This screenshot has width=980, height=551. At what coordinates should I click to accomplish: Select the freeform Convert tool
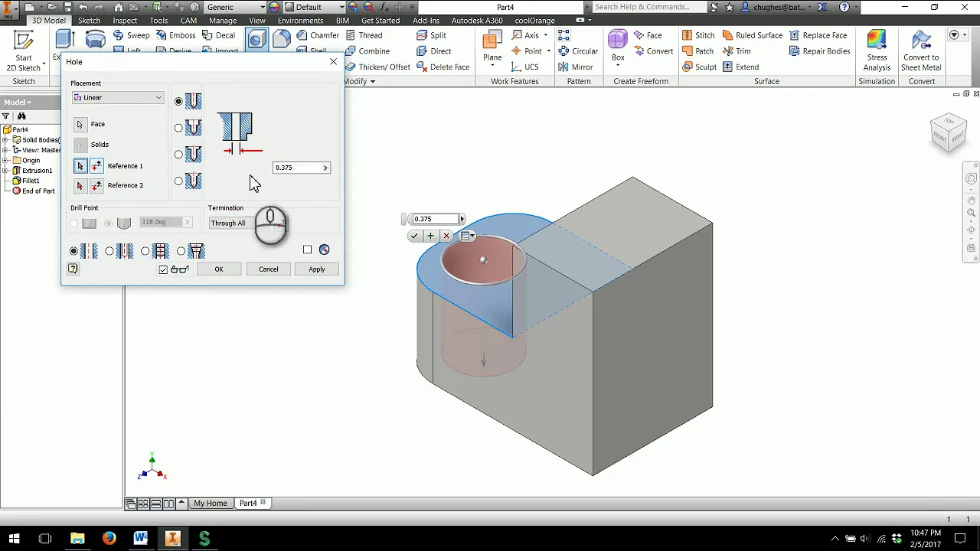(653, 51)
